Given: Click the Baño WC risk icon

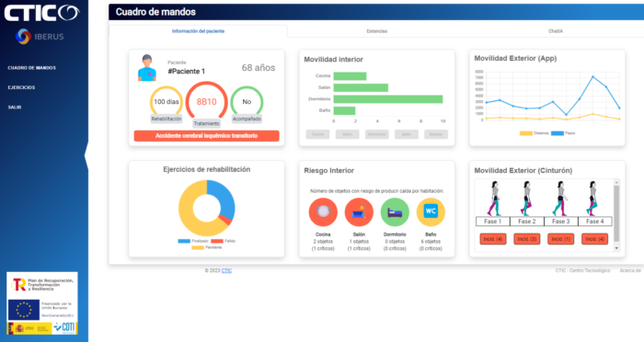Looking at the screenshot, I should point(431,212).
